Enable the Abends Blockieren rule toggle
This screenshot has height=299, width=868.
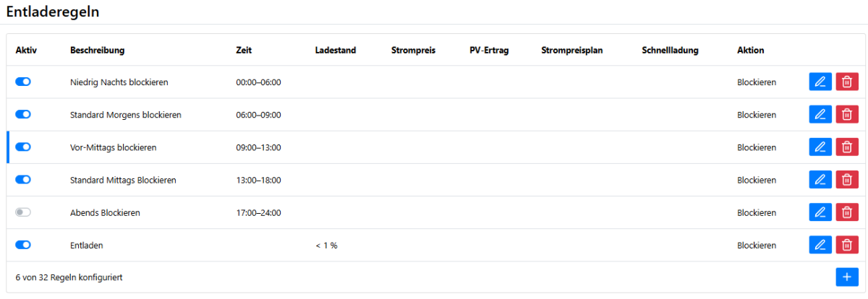tap(23, 212)
